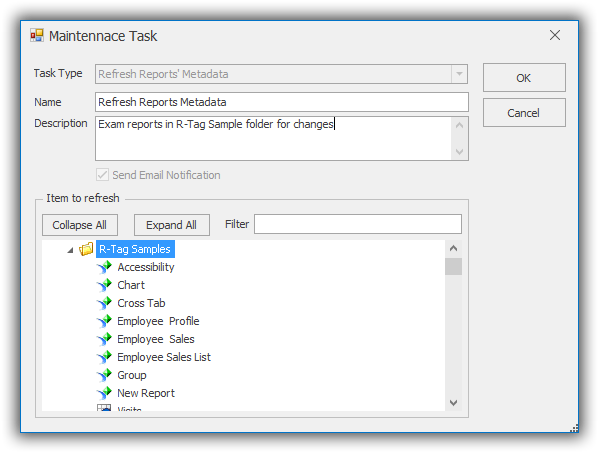599x453 pixels.
Task: Click into the Filter input field
Action: click(x=358, y=224)
